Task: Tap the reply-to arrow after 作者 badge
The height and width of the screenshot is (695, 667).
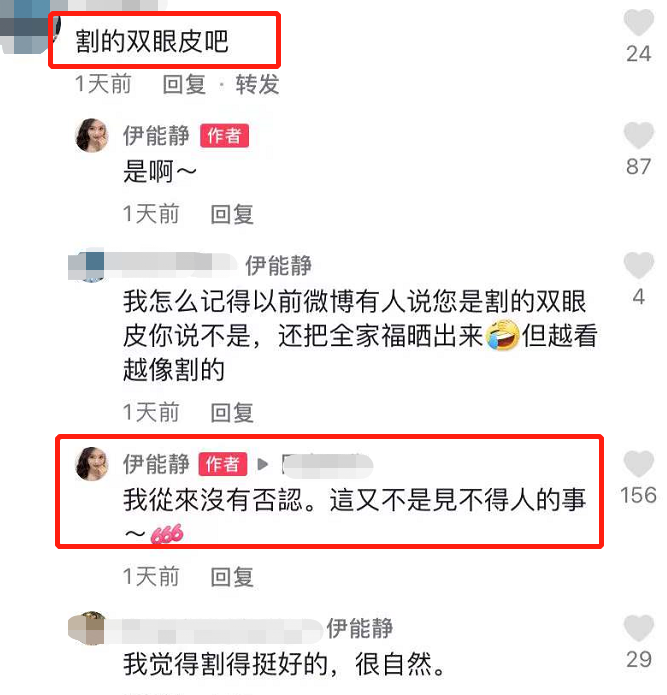Action: click(263, 465)
